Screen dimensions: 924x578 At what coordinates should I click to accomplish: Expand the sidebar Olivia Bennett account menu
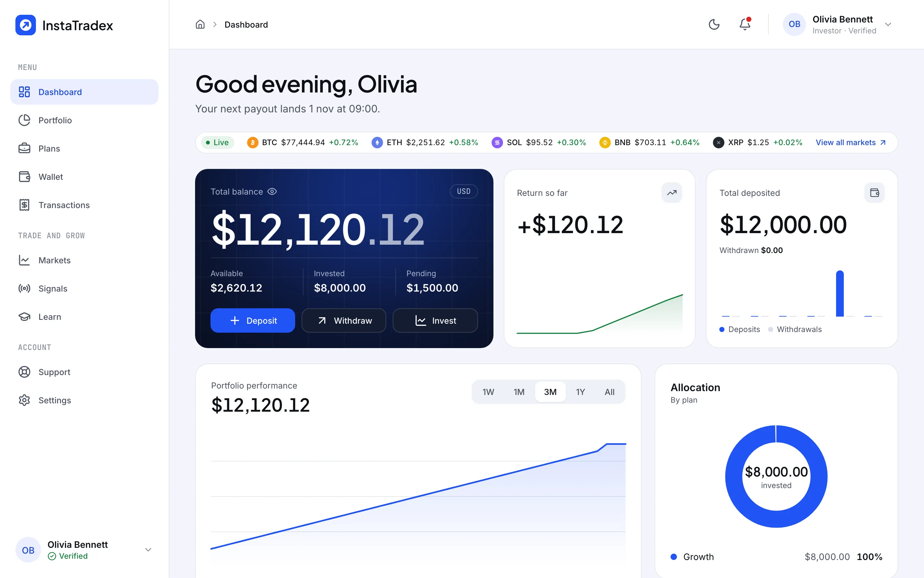click(148, 550)
